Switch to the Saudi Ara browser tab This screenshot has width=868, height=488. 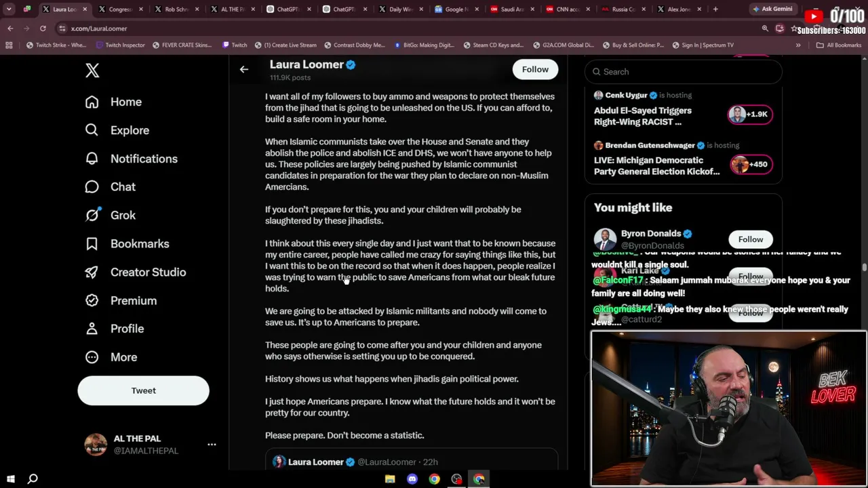coord(513,9)
